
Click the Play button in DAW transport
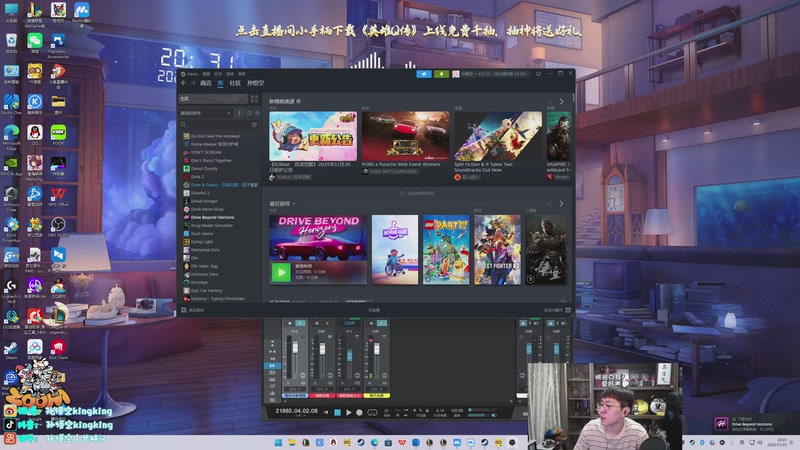[x=348, y=412]
